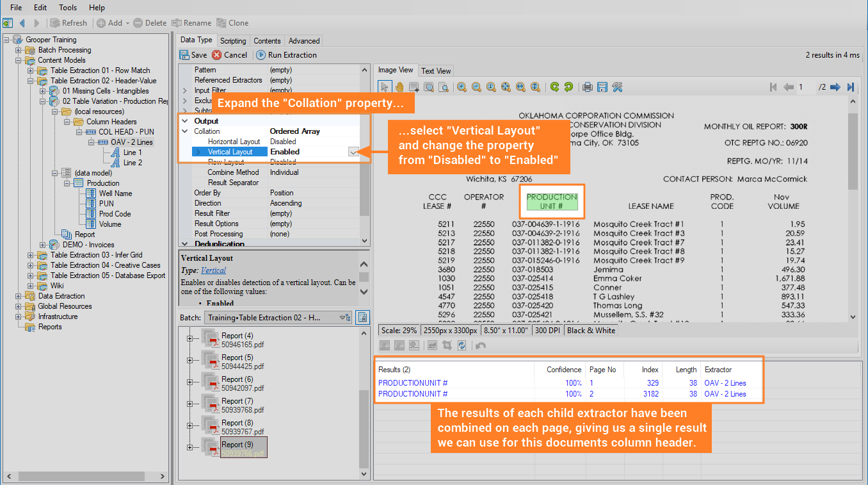This screenshot has width=868, height=485.
Task: Click the Run Extraction play icon
Action: (x=261, y=55)
